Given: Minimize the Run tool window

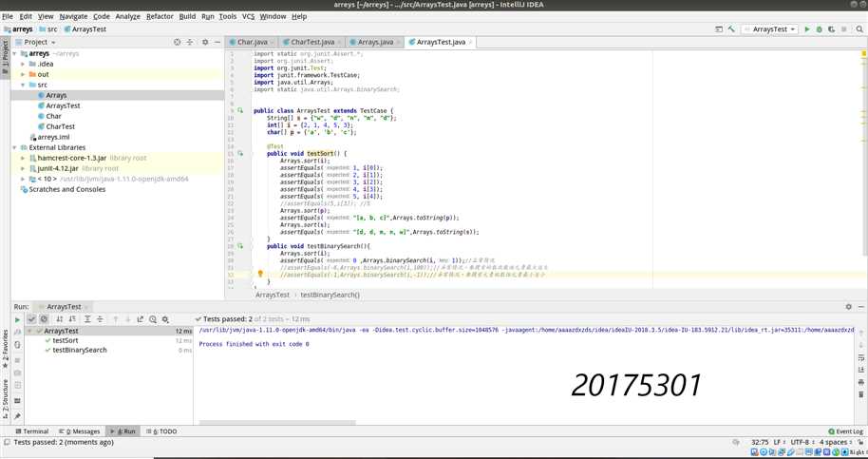Looking at the screenshot, I should [860, 307].
